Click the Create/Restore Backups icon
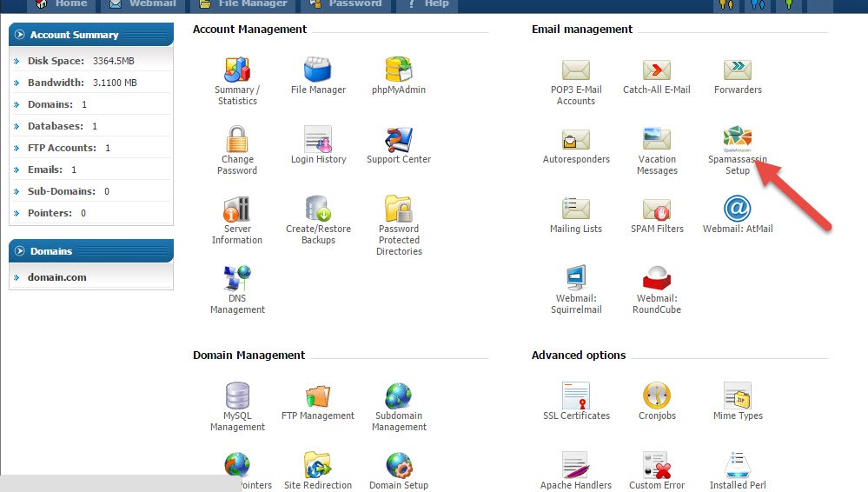 pyautogui.click(x=318, y=209)
